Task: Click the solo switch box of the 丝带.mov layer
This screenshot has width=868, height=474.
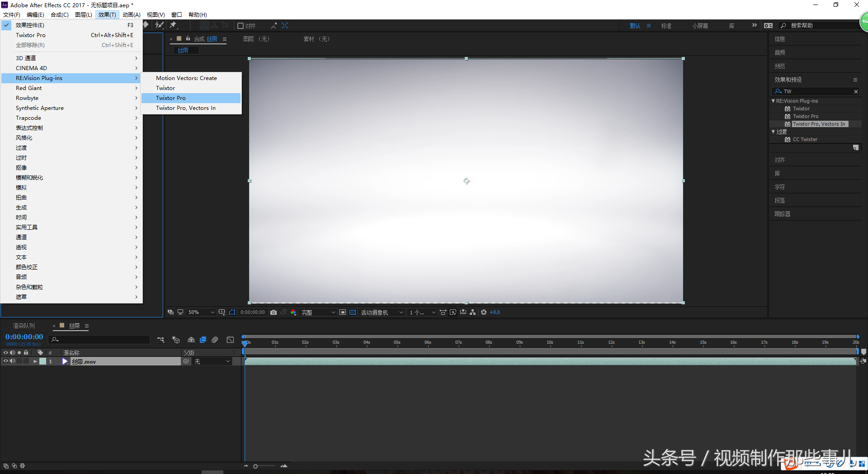Action: 19,361
